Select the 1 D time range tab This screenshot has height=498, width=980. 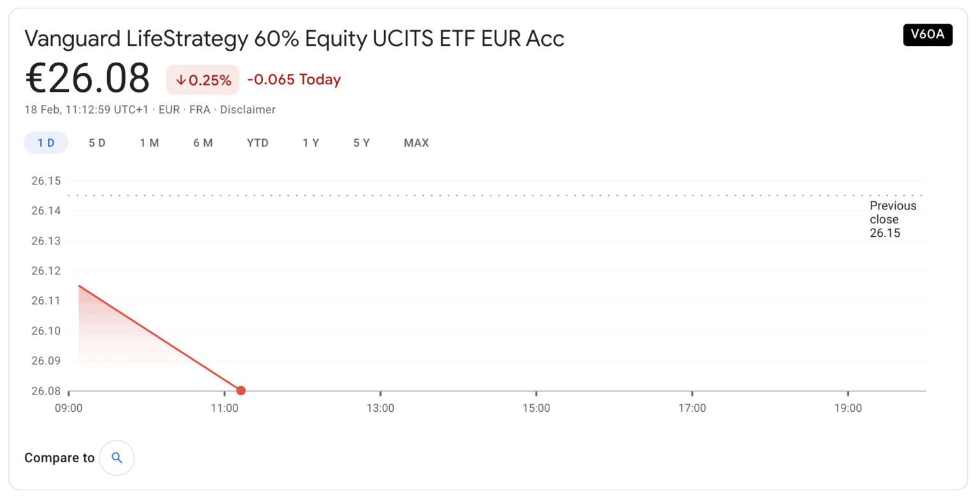(45, 142)
